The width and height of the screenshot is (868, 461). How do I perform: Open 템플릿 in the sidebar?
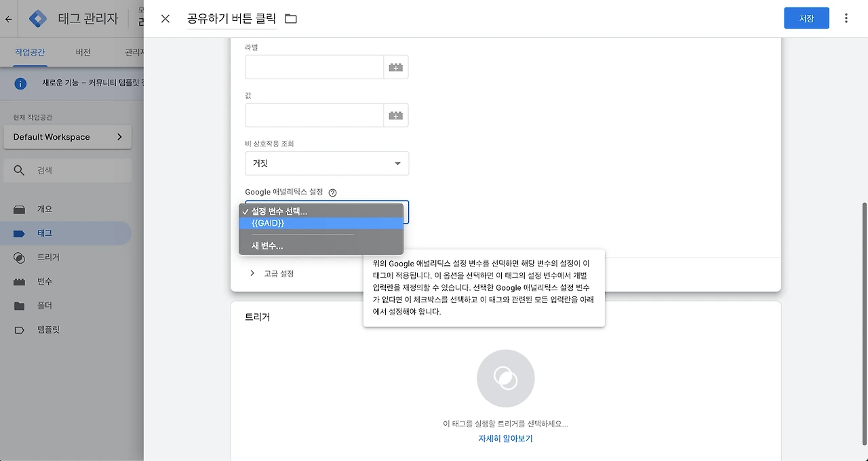click(66, 329)
